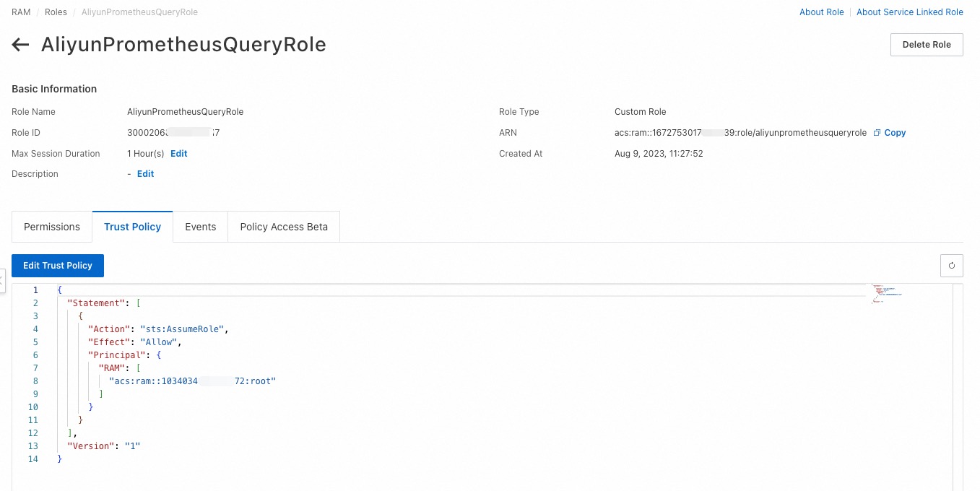The height and width of the screenshot is (491, 980).
Task: Click the "Principal" key on line 6
Action: tap(117, 355)
